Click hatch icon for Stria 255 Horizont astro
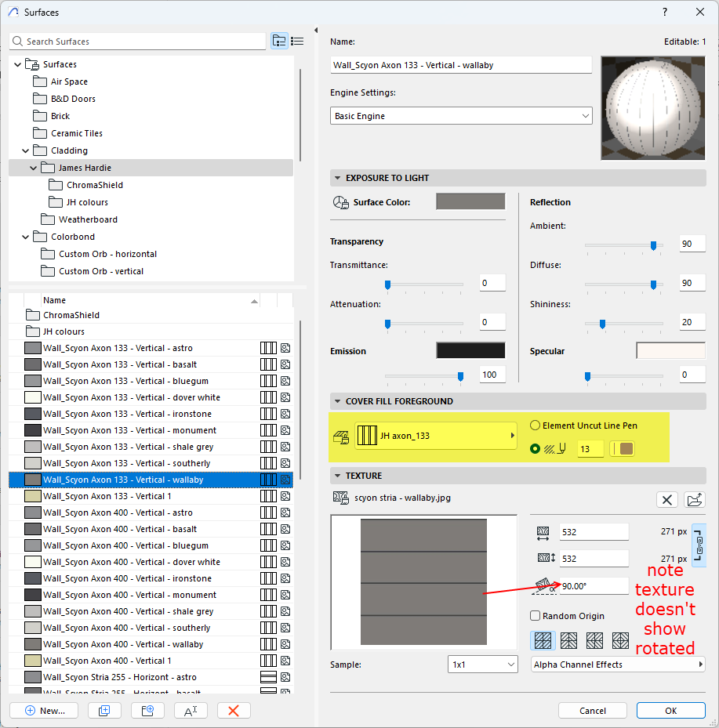Screen dimensions: 719x728 pos(268,677)
